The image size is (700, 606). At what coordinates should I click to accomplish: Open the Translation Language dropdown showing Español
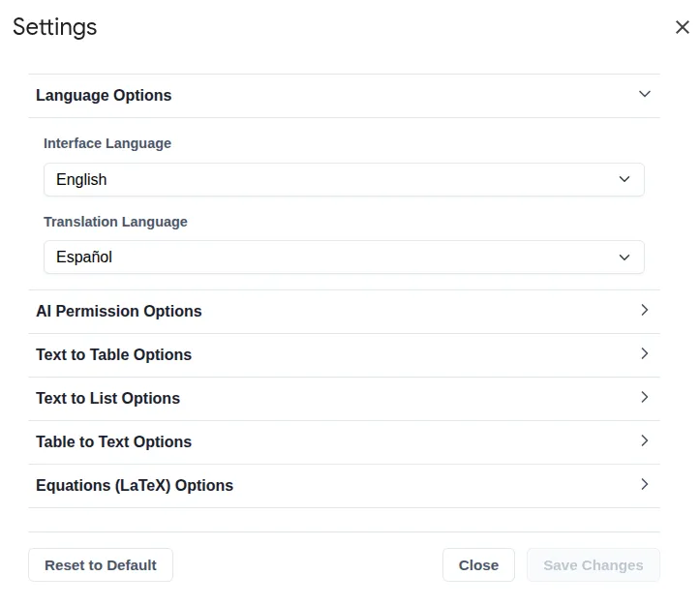click(344, 258)
